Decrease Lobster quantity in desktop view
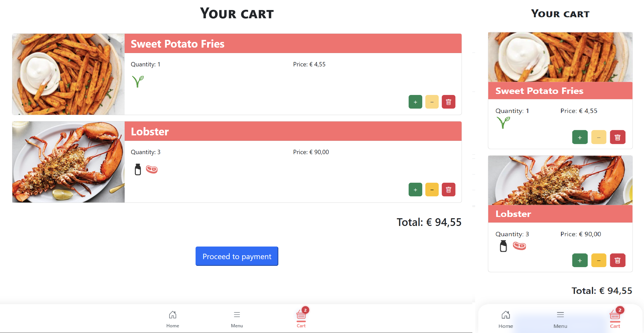Image resolution: width=644 pixels, height=333 pixels. click(x=432, y=190)
